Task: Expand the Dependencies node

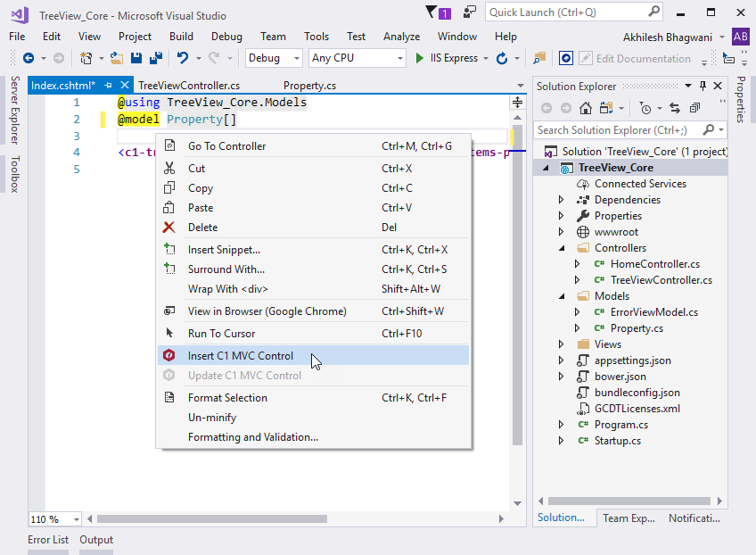Action: tap(561, 200)
